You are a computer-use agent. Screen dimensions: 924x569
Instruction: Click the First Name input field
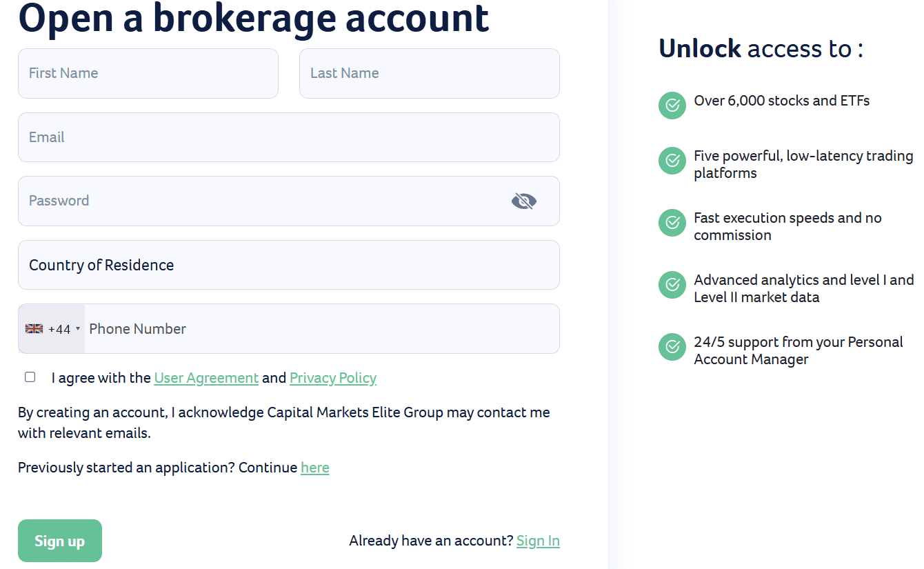coord(148,73)
